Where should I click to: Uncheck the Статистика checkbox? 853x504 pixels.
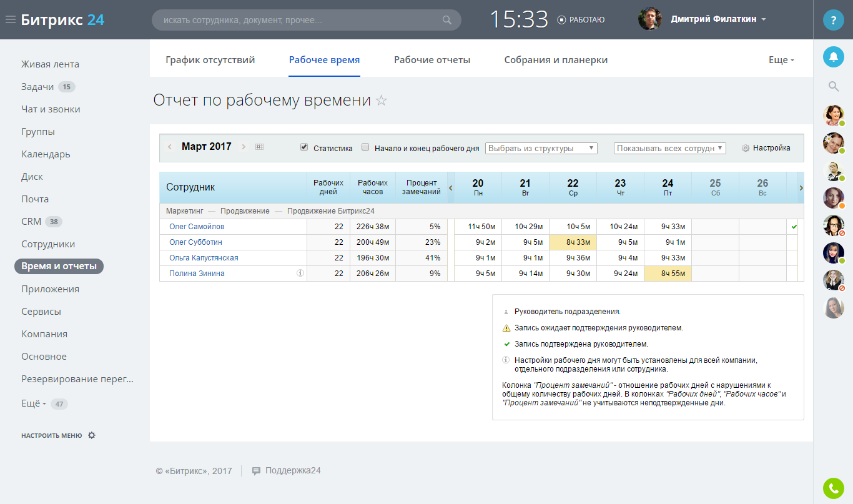point(304,147)
